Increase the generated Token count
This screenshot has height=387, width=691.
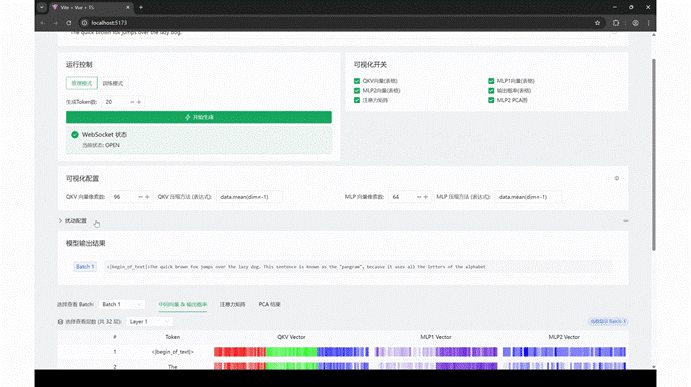[x=139, y=102]
